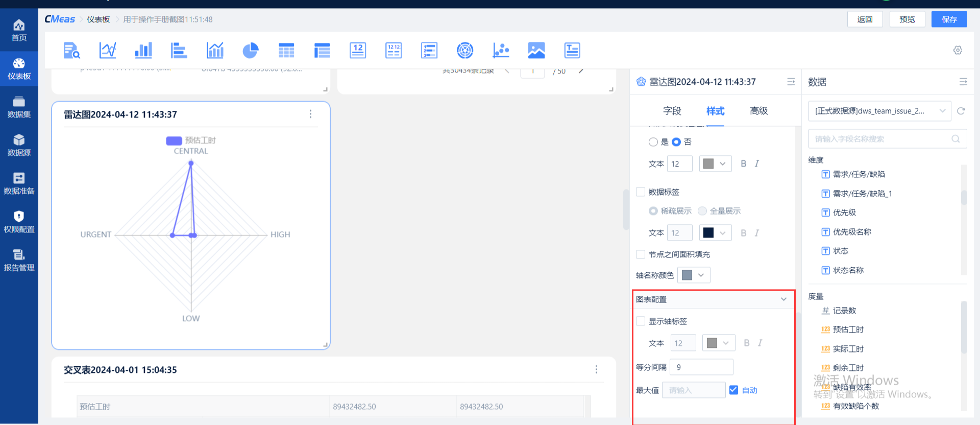Choose 稀疏展示 radio option
This screenshot has width=980, height=425.
pos(653,211)
